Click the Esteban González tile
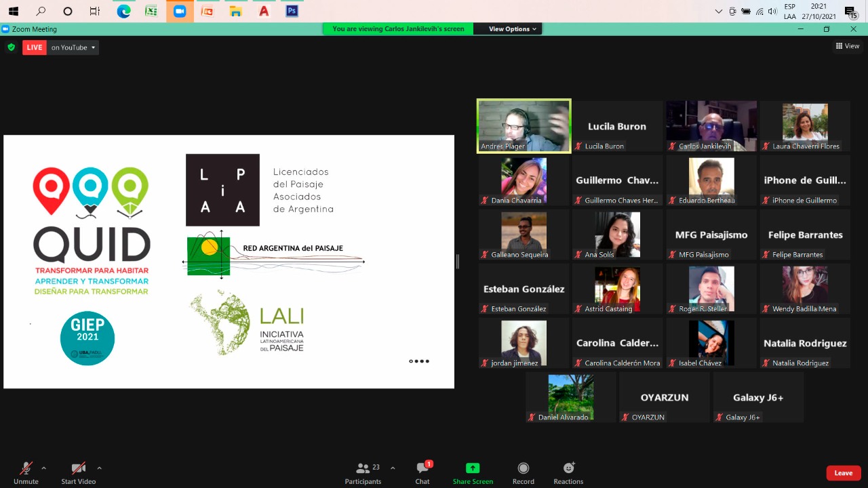 [x=524, y=289]
